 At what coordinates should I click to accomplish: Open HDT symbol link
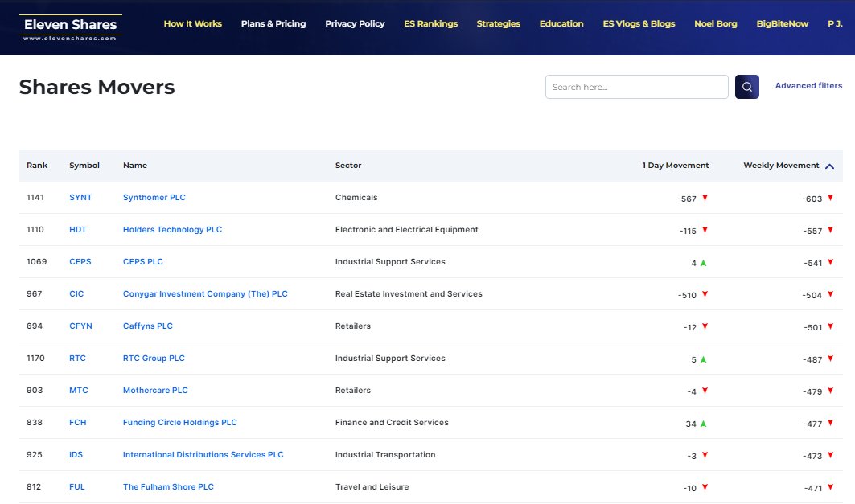77,229
